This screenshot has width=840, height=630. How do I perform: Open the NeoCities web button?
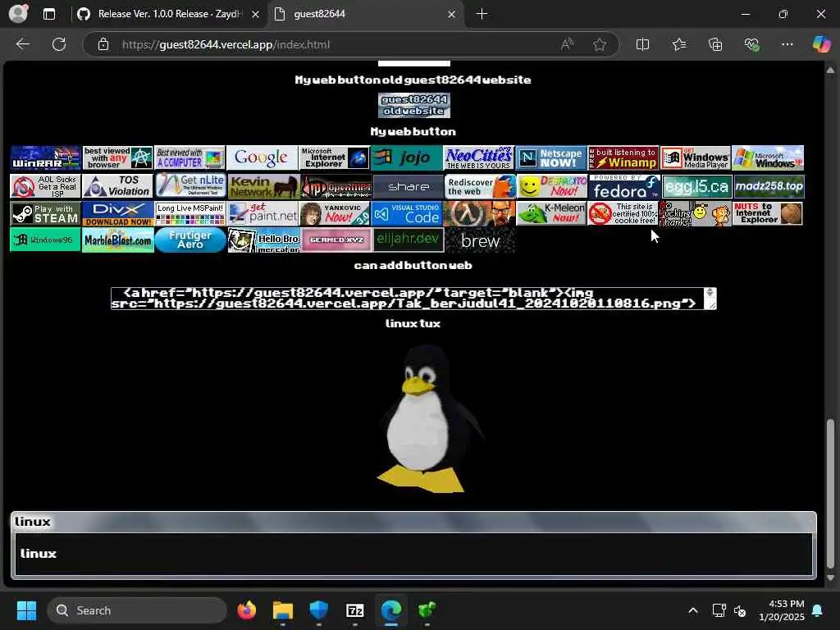(x=479, y=157)
